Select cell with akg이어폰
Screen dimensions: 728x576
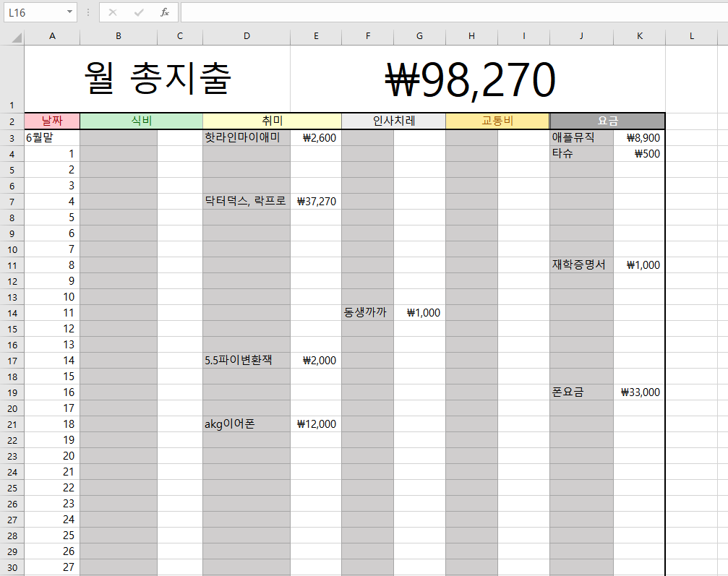[247, 424]
